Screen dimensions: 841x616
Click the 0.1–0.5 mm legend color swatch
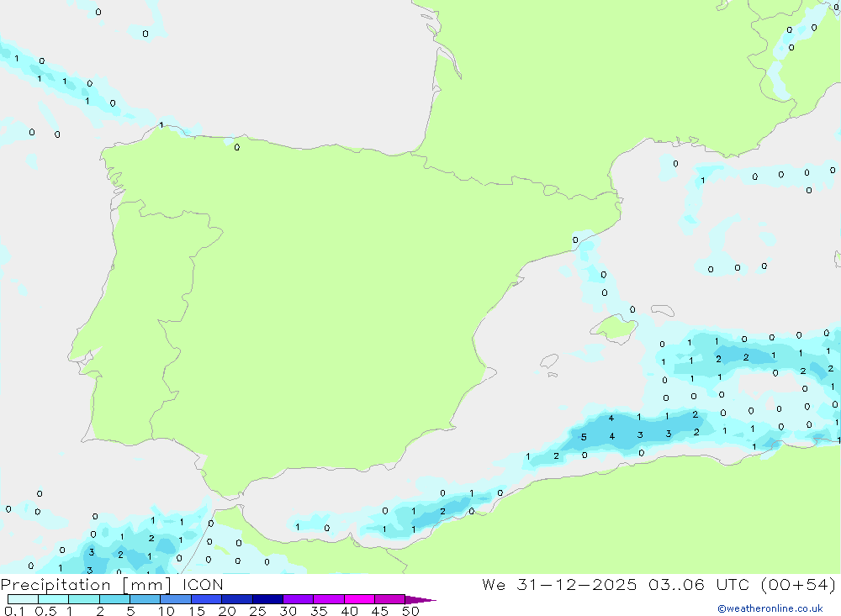pos(23,599)
